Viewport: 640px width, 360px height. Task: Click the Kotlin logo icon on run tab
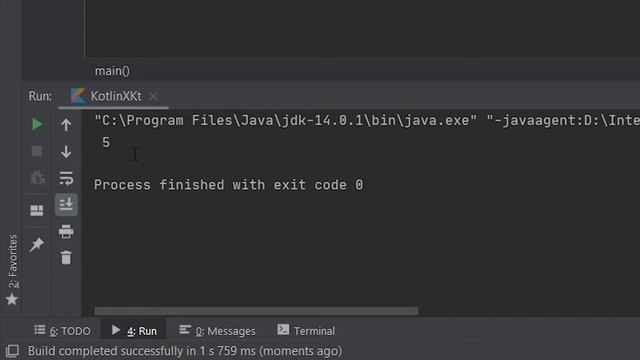pyautogui.click(x=78, y=96)
